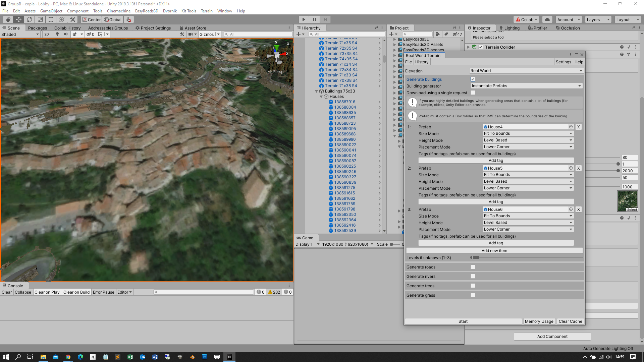Enable Generate roads checkbox
Screen dimensions: 644x362
(473, 267)
